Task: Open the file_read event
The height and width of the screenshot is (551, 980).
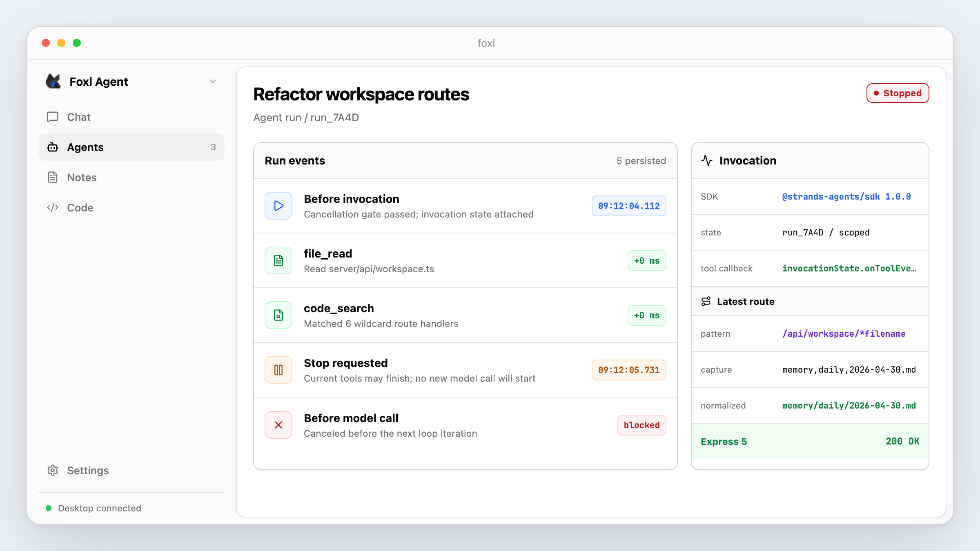Action: click(x=465, y=260)
